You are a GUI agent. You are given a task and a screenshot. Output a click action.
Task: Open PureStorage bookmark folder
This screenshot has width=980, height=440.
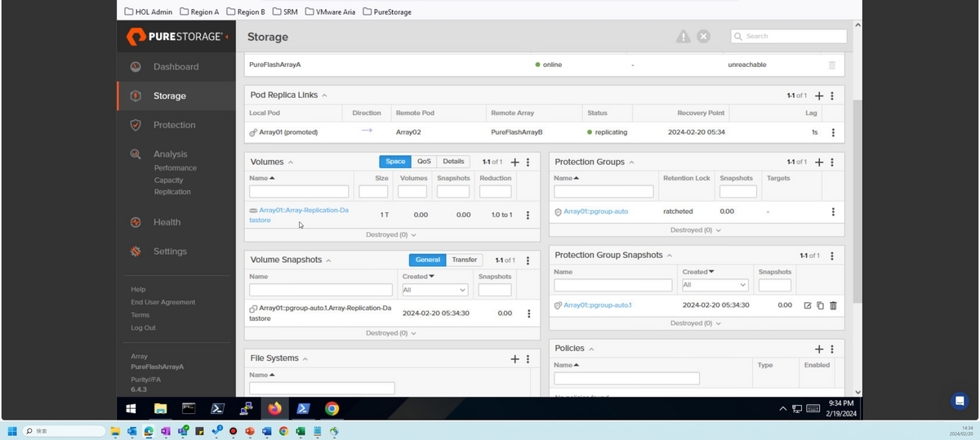tap(387, 12)
